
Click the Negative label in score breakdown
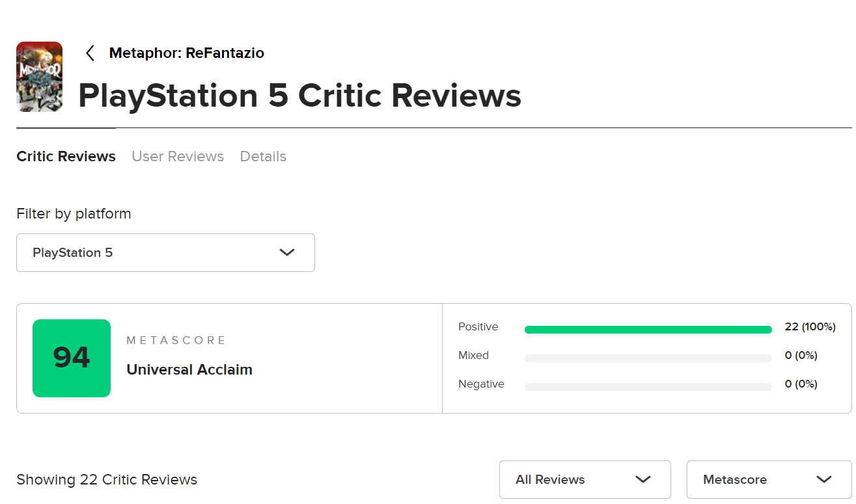(x=481, y=384)
